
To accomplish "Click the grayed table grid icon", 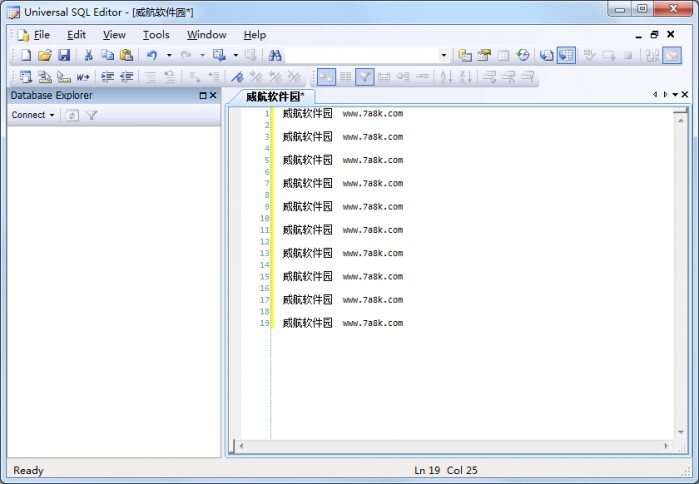I will click(x=503, y=55).
